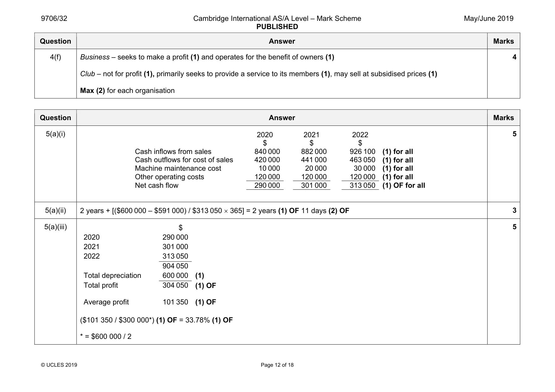Click the 463 050 outflow value
The image size is (555, 392).
click(362, 160)
